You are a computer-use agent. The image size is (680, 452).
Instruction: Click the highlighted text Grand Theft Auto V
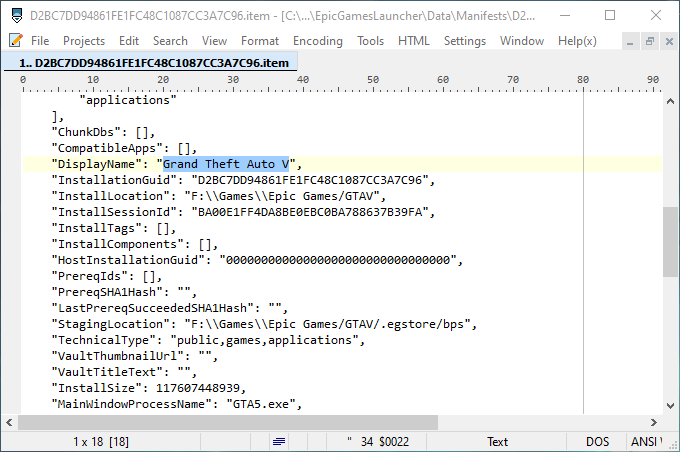point(226,164)
